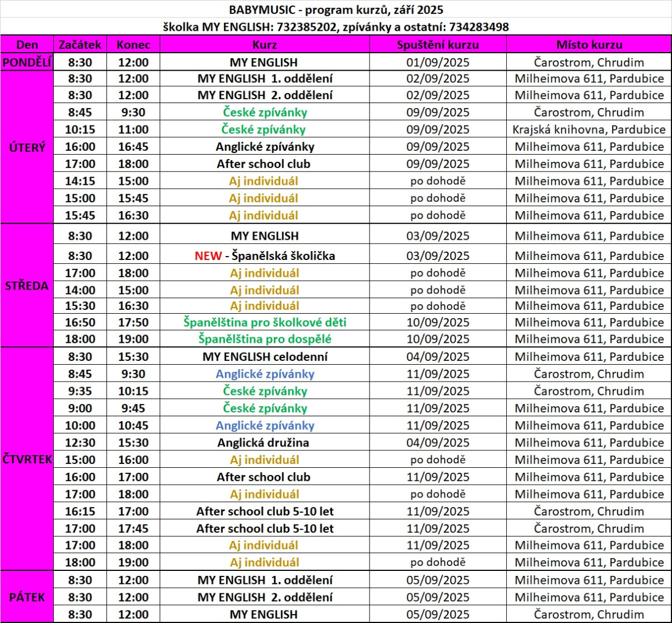The width and height of the screenshot is (672, 623).
Task: Click the STŘEDA day cell
Action: [x=27, y=285]
